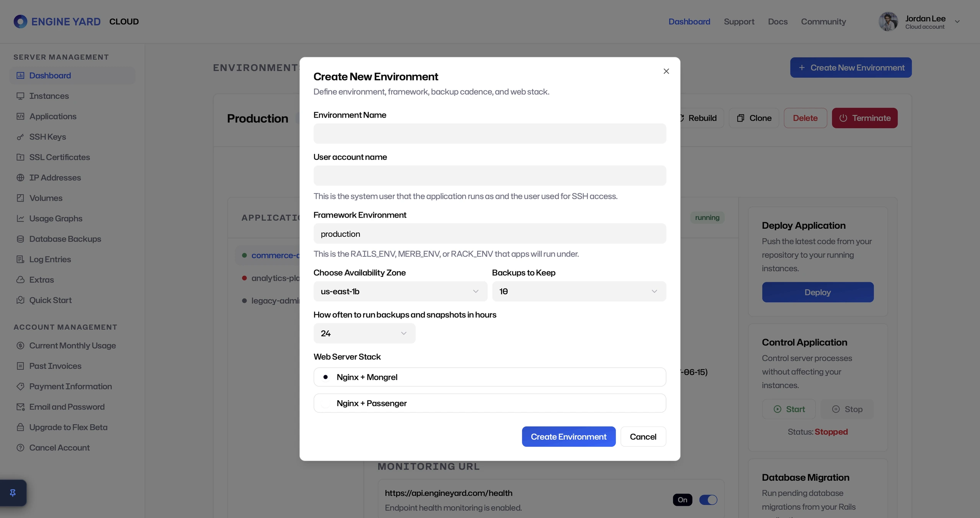Select the Nginx + Mongrel radio option

[490, 377]
